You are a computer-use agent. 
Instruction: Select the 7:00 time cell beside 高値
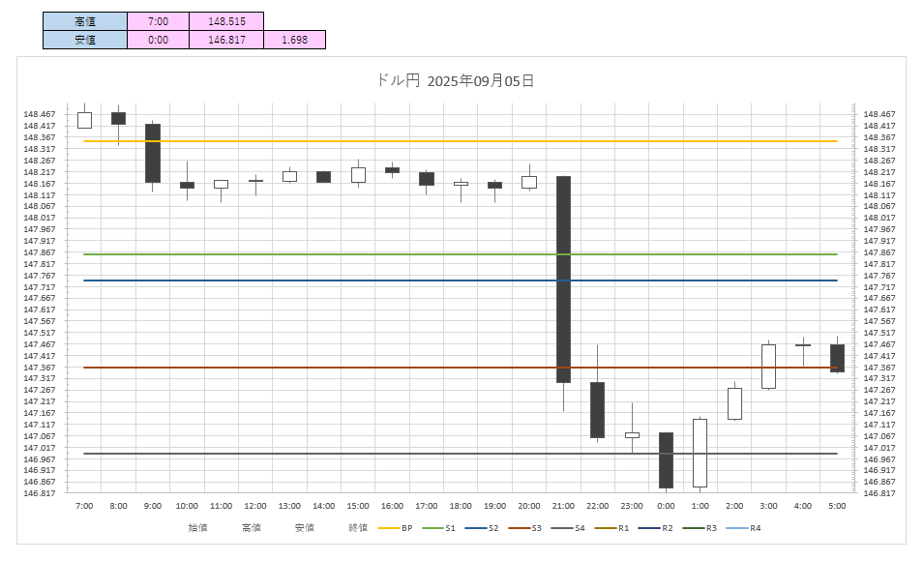[158, 21]
